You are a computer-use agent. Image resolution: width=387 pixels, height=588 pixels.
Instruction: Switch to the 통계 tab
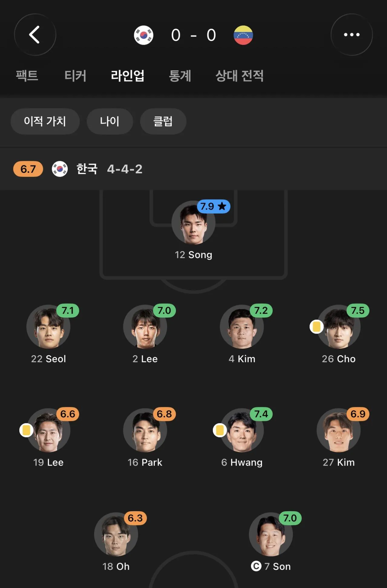click(180, 76)
